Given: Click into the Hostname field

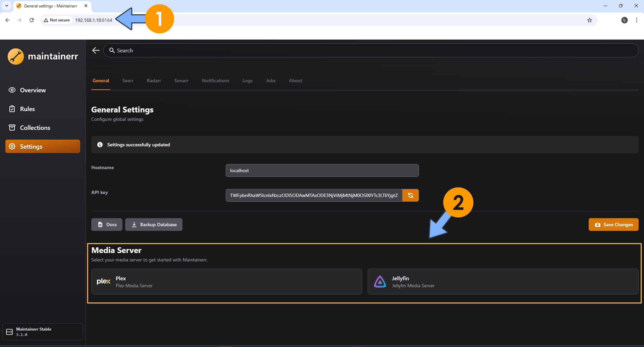Looking at the screenshot, I should (322, 170).
